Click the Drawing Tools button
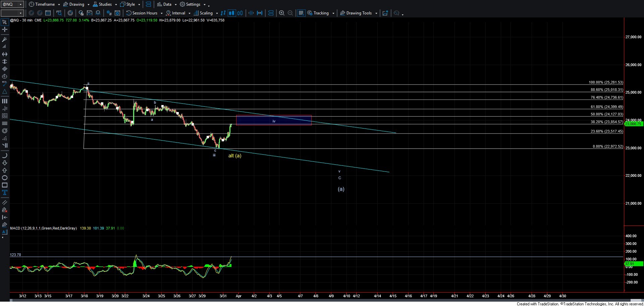 tap(359, 13)
